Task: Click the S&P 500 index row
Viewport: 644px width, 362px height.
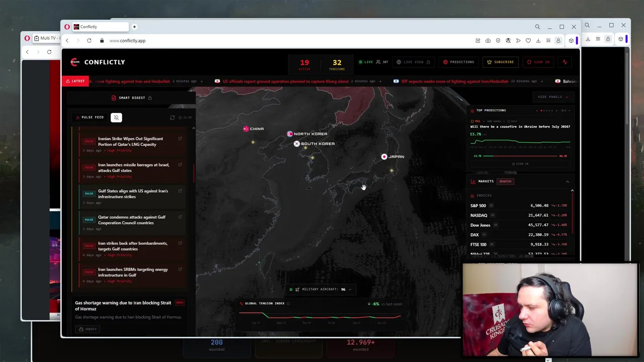Action: point(518,206)
